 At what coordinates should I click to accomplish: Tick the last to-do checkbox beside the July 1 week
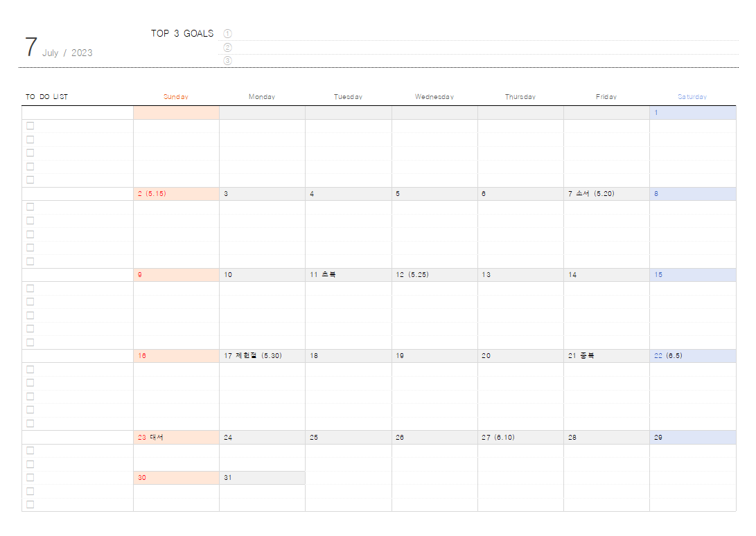pyautogui.click(x=30, y=180)
